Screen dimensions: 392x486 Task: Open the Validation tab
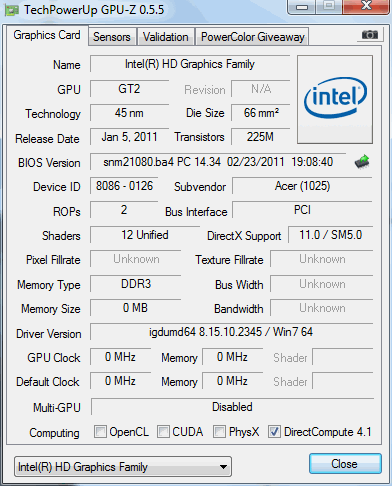click(166, 37)
